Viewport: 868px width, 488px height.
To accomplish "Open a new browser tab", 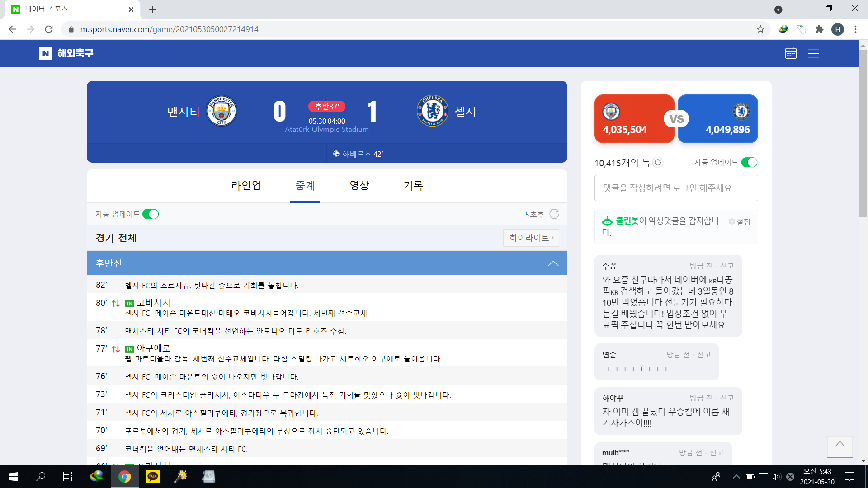I will coord(152,9).
